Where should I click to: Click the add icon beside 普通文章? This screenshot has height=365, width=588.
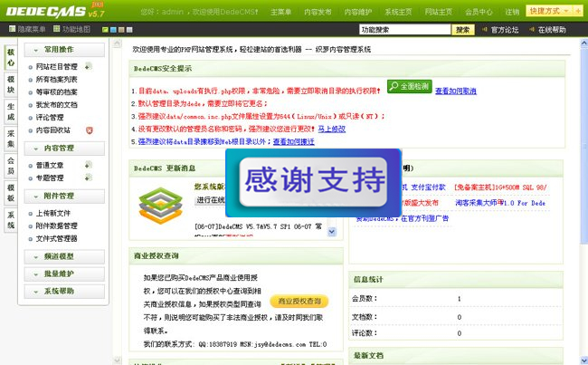tap(88, 165)
